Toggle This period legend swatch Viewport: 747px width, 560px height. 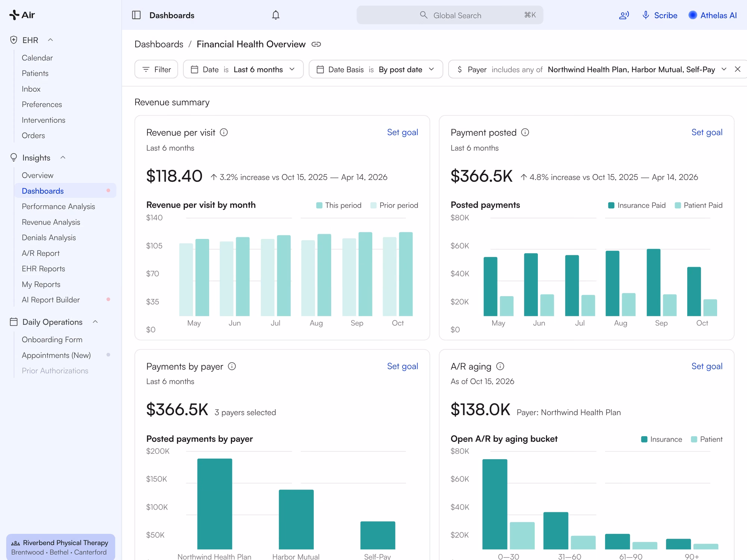319,205
